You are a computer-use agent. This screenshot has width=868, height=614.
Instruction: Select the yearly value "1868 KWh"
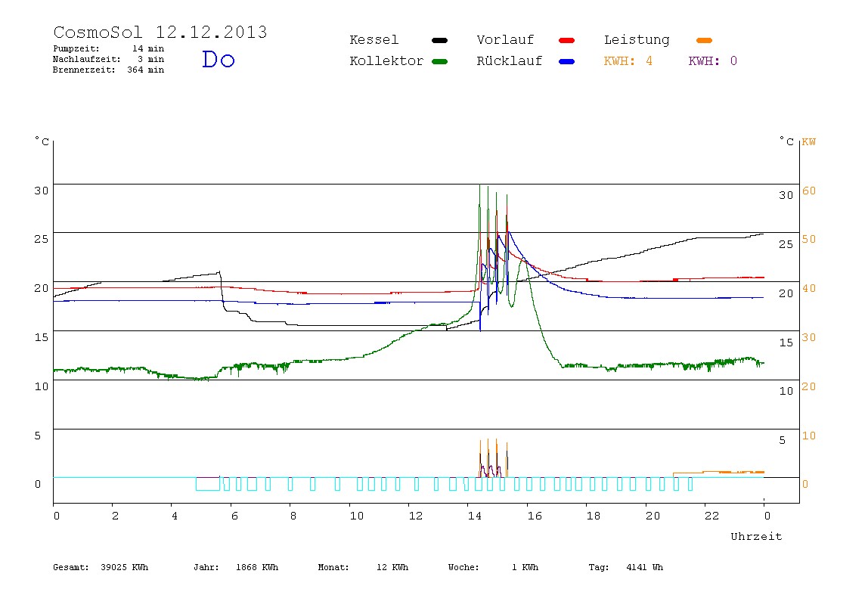pos(257,567)
